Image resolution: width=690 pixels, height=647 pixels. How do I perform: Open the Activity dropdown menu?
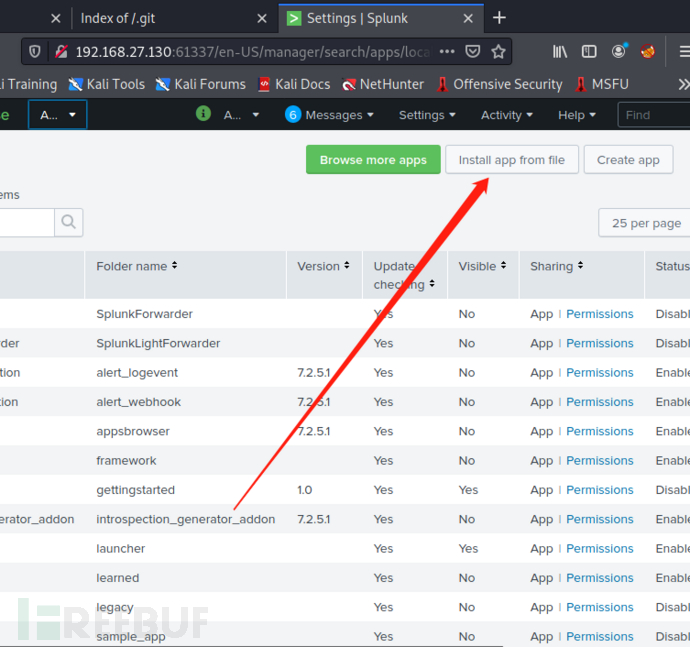coord(506,115)
